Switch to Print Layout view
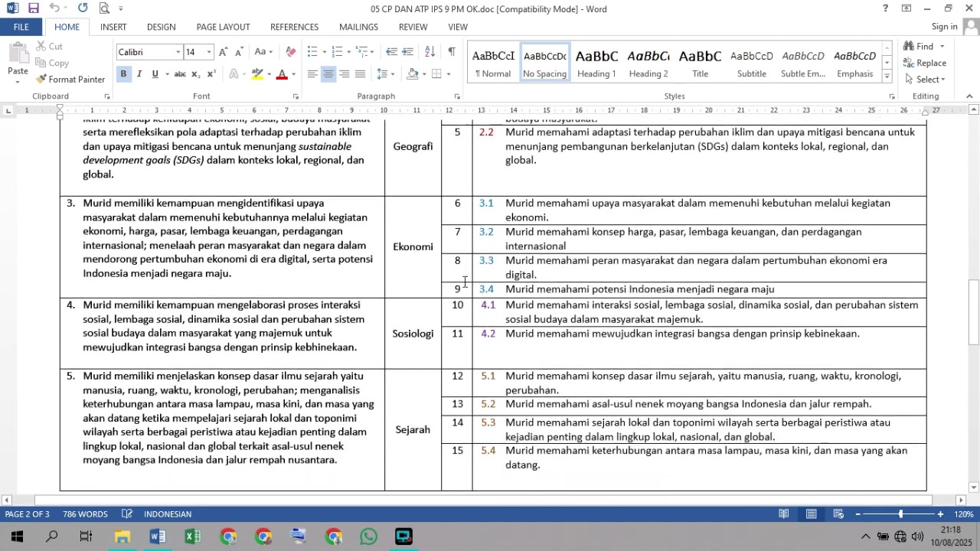 tap(811, 514)
